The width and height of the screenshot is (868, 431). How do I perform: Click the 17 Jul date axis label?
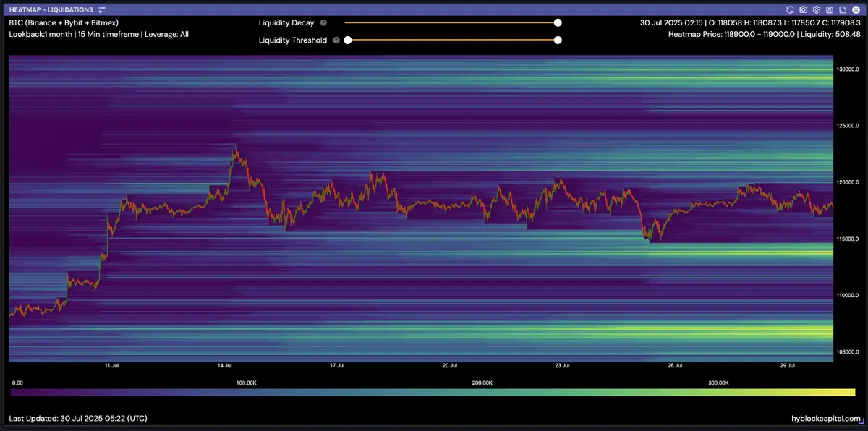coord(337,366)
